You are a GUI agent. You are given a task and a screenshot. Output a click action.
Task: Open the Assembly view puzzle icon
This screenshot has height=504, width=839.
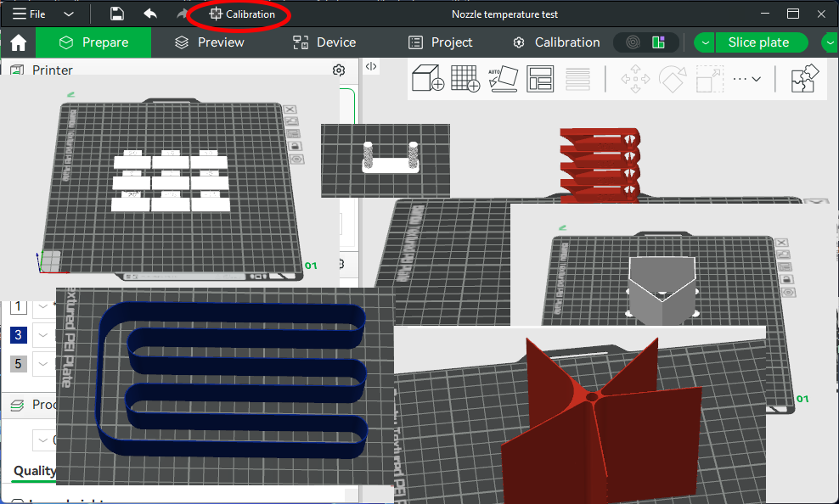tap(803, 79)
